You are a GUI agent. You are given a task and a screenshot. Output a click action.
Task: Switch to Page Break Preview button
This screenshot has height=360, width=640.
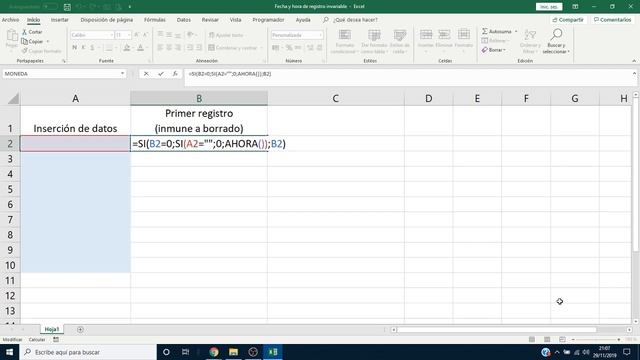[562, 340]
